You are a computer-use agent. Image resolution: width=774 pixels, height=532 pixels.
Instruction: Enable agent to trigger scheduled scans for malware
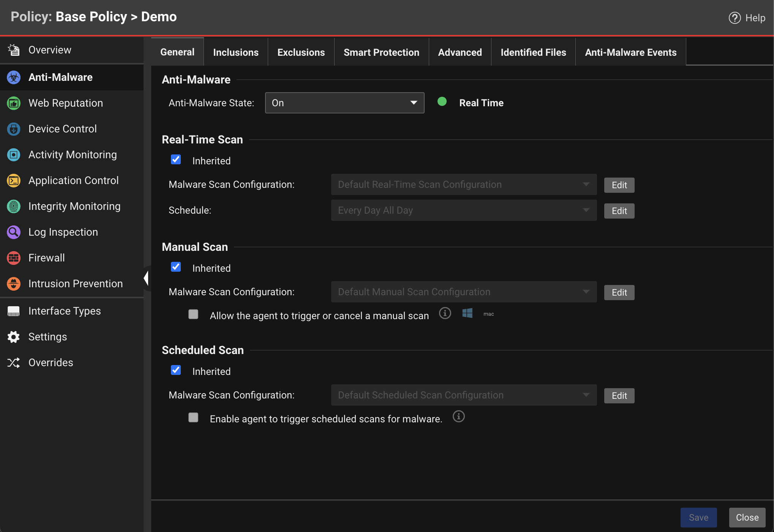point(193,417)
